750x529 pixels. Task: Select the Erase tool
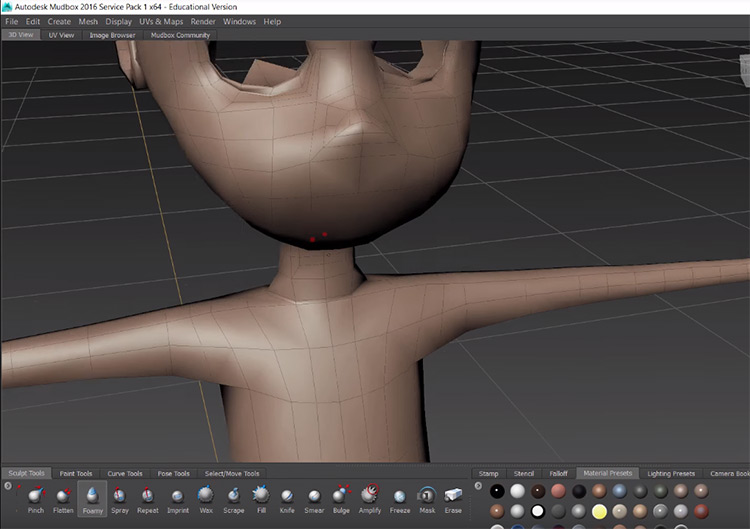[453, 496]
